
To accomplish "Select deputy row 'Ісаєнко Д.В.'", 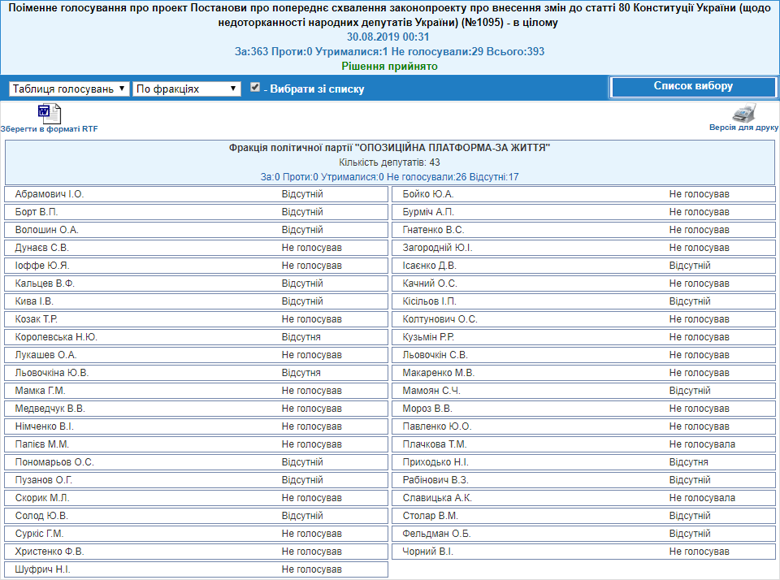I will 584,266.
